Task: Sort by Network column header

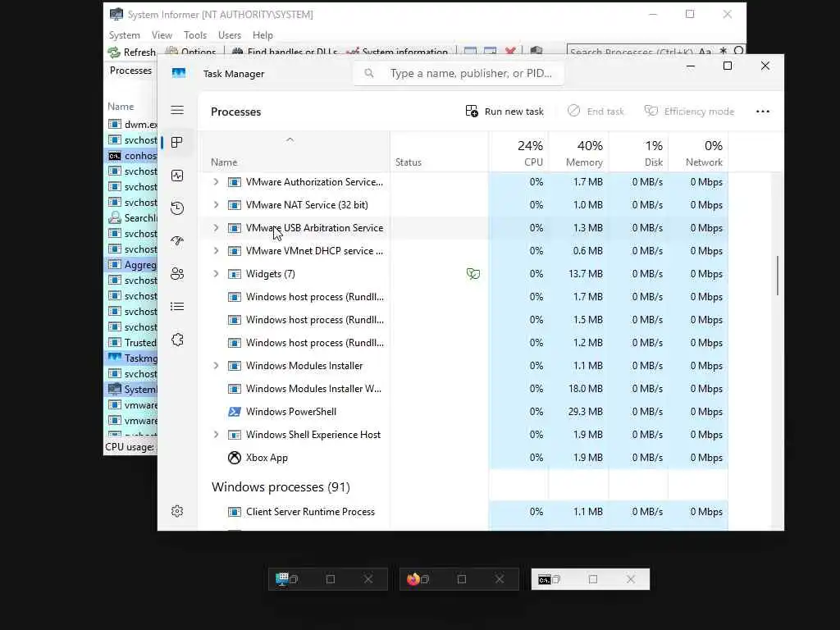Action: point(698,153)
